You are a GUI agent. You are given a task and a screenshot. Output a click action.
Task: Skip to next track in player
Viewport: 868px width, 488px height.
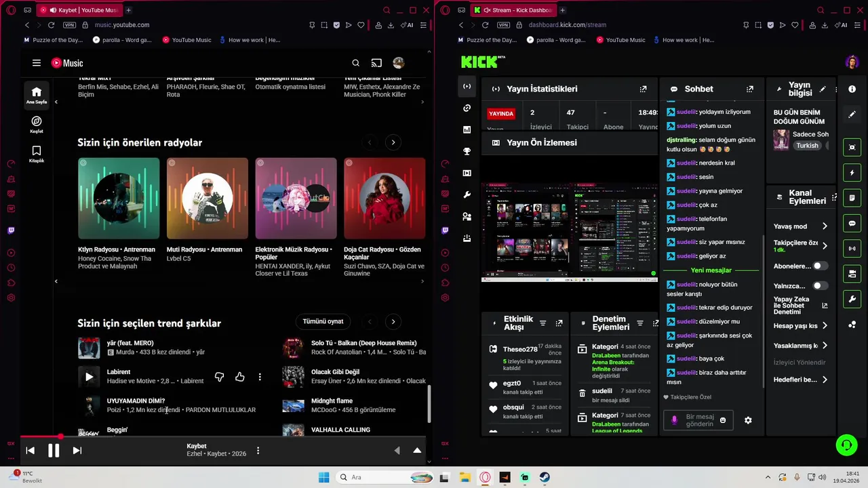pyautogui.click(x=77, y=450)
